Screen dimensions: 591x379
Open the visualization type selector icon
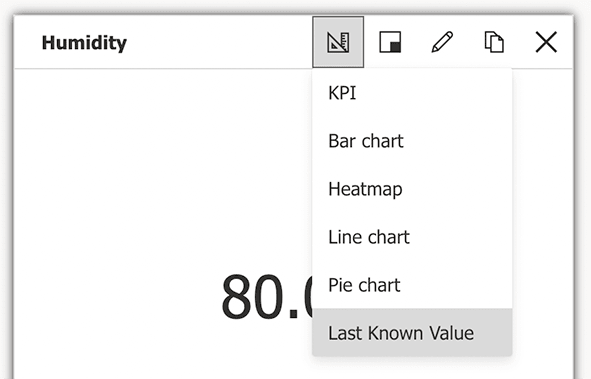click(338, 42)
